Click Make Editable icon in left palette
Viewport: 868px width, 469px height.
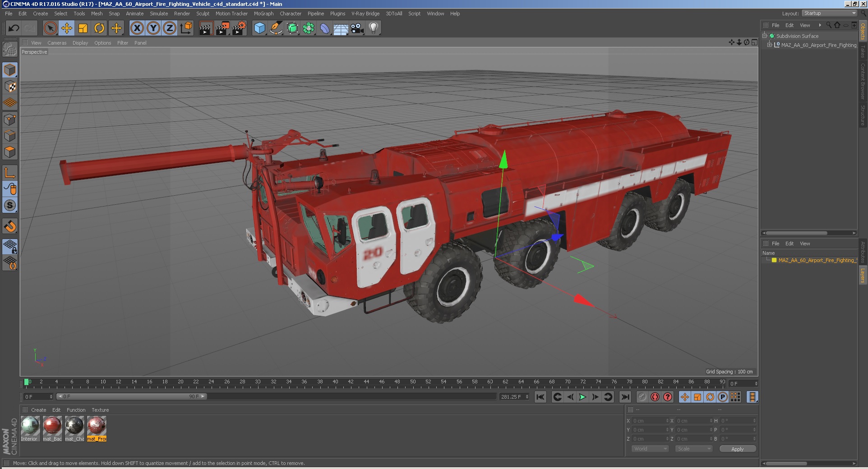pos(10,49)
